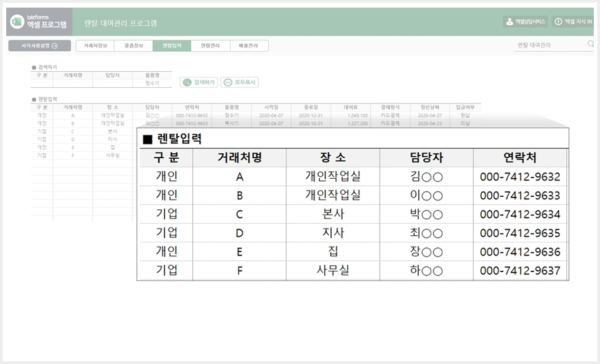Open the 매출관리 tab
Viewport: 600px width, 364px height.
(x=249, y=46)
